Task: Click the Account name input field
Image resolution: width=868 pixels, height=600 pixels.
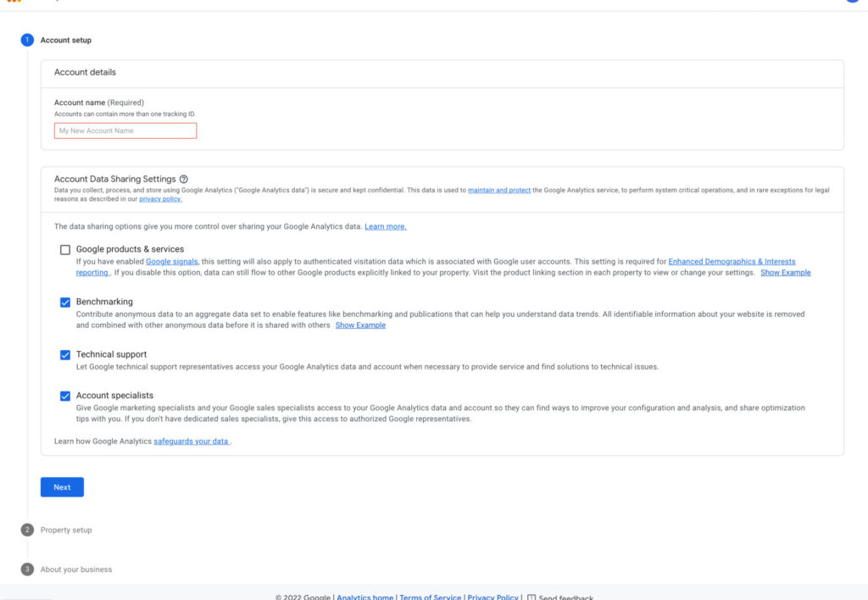Action: tap(125, 131)
